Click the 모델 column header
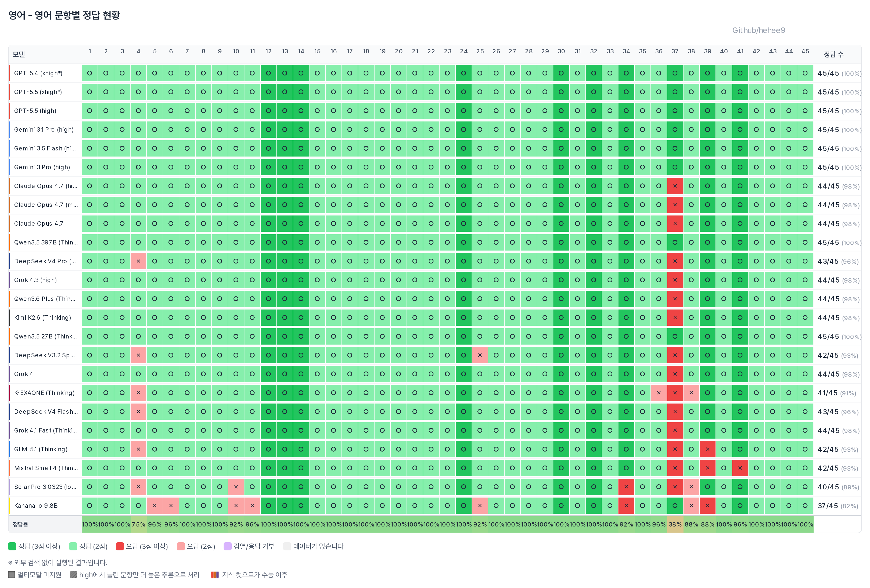 point(19,54)
